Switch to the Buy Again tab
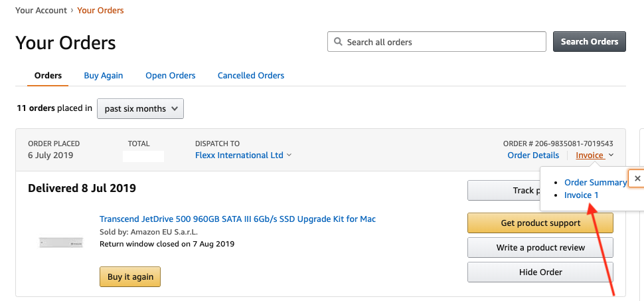The image size is (644, 301). click(103, 75)
